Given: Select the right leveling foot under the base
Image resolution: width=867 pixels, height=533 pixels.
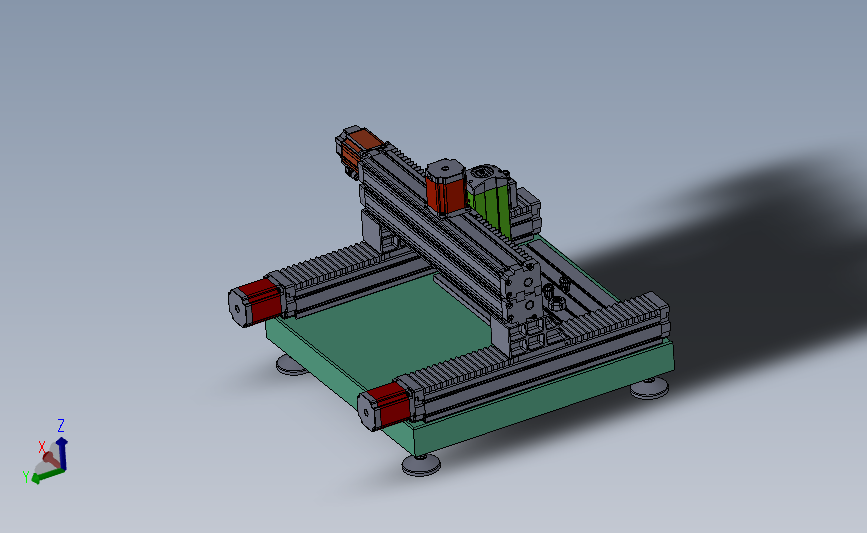Looking at the screenshot, I should (x=650, y=388).
